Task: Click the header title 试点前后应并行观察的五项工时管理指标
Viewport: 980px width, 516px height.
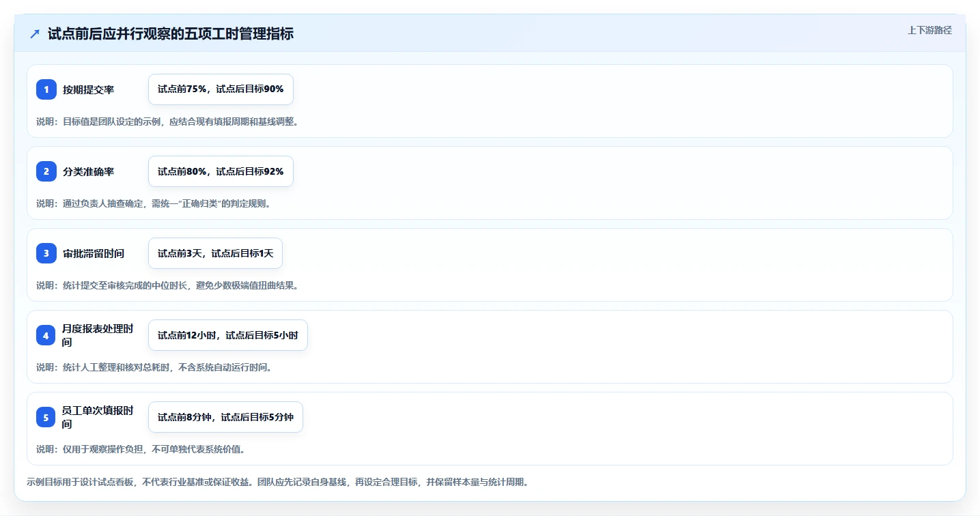Action: (x=171, y=34)
